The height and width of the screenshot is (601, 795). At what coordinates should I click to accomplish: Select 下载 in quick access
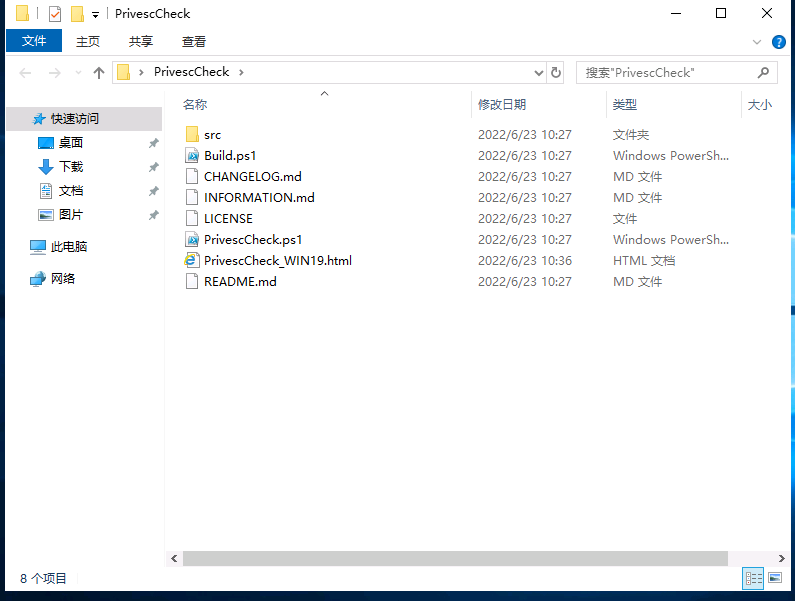click(x=71, y=167)
